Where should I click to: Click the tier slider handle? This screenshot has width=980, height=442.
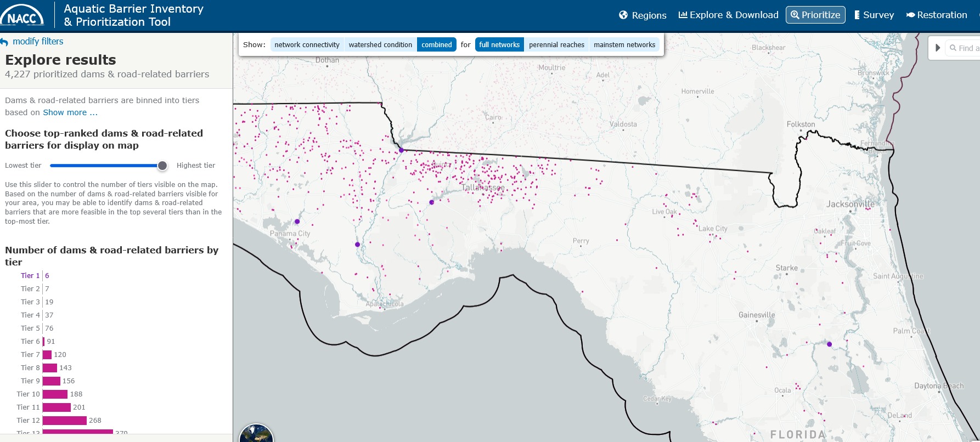click(x=162, y=166)
